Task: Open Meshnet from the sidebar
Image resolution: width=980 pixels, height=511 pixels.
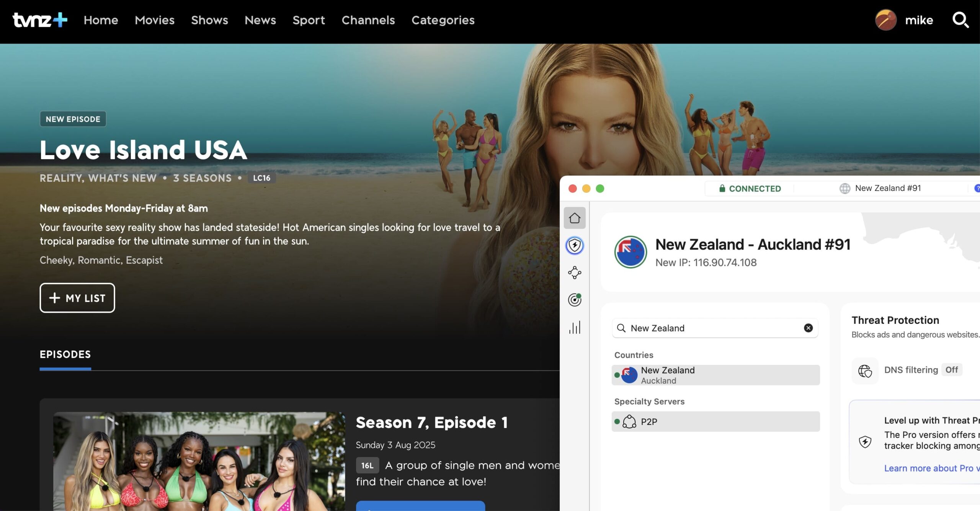Action: [574, 273]
